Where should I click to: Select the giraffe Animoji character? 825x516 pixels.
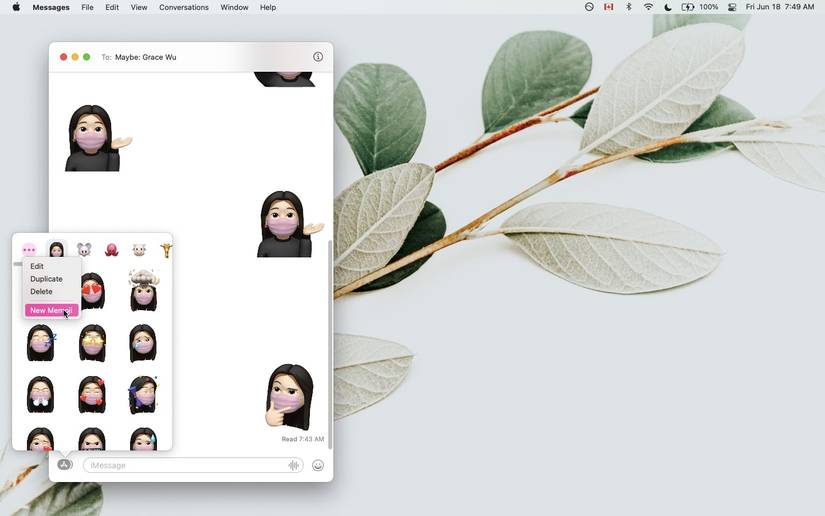point(166,250)
